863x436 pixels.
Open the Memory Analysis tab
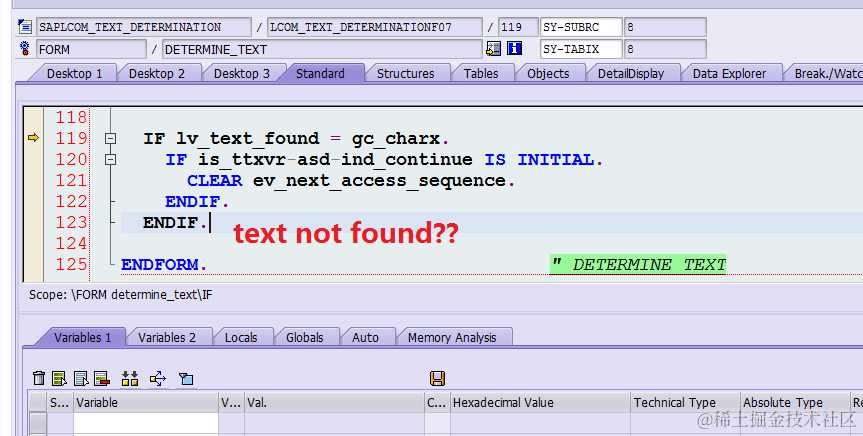coord(452,337)
